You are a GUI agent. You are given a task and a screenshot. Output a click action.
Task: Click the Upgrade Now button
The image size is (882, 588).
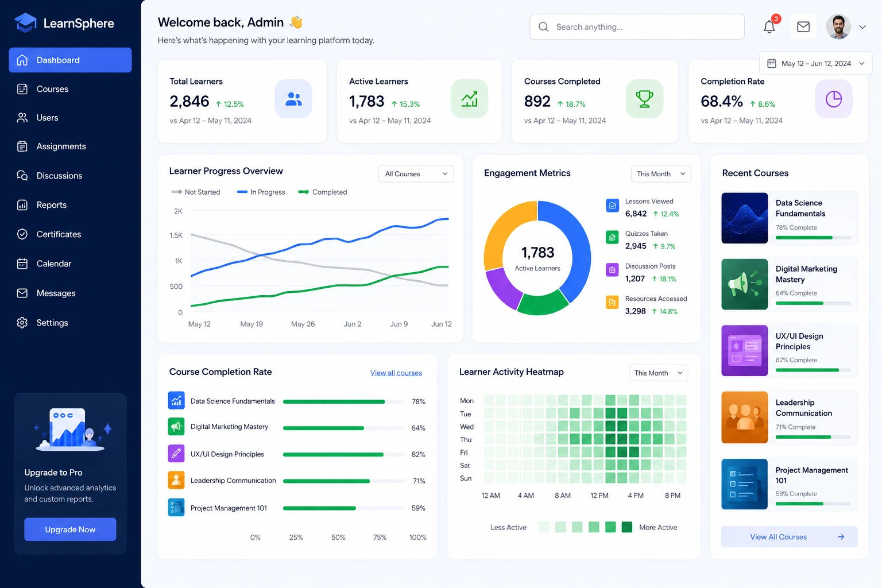coord(70,529)
